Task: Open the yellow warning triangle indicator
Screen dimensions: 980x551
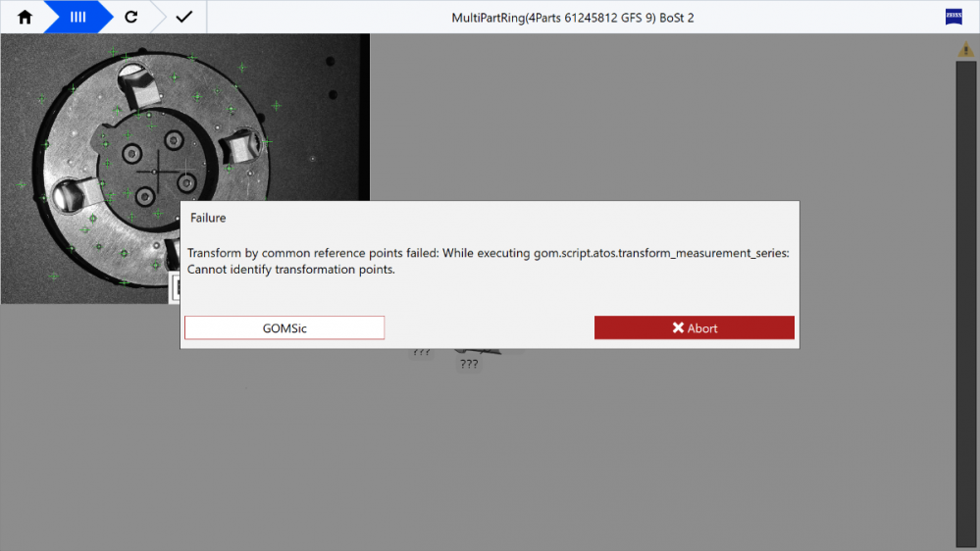Action: (x=965, y=49)
